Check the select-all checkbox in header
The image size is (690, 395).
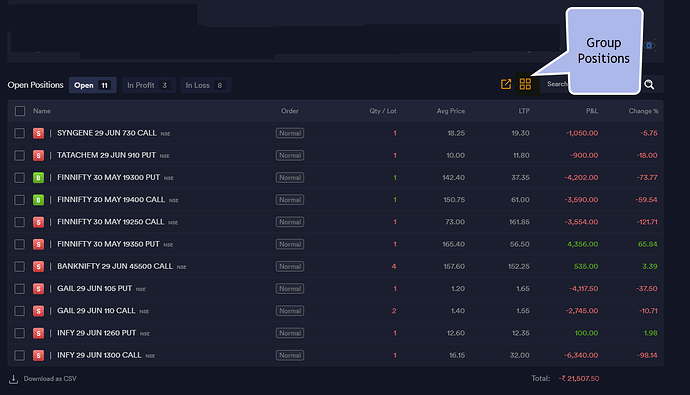point(20,111)
